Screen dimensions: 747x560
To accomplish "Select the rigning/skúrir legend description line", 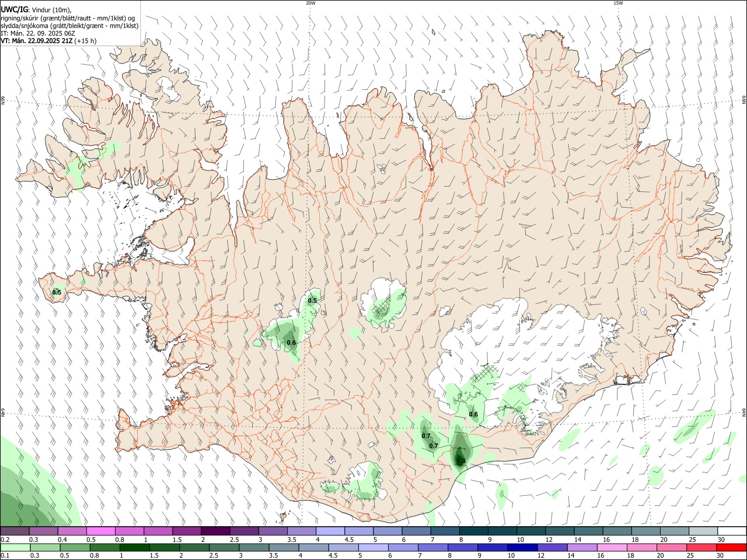I will pos(68,17).
